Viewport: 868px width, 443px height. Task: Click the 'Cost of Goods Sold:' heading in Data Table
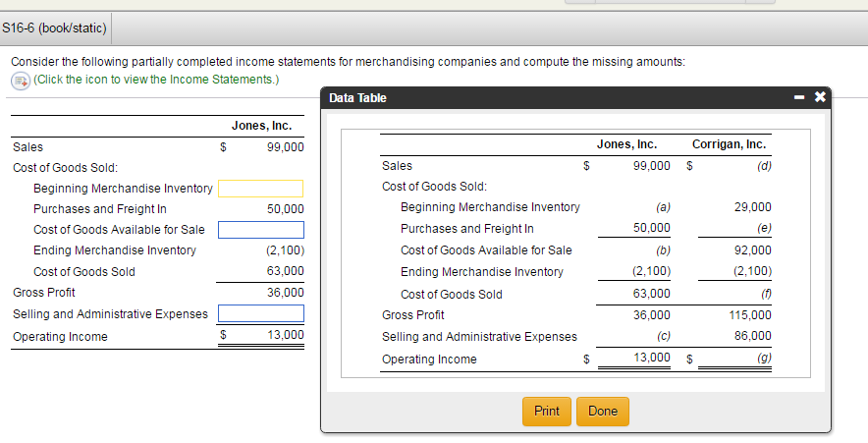[x=435, y=187]
